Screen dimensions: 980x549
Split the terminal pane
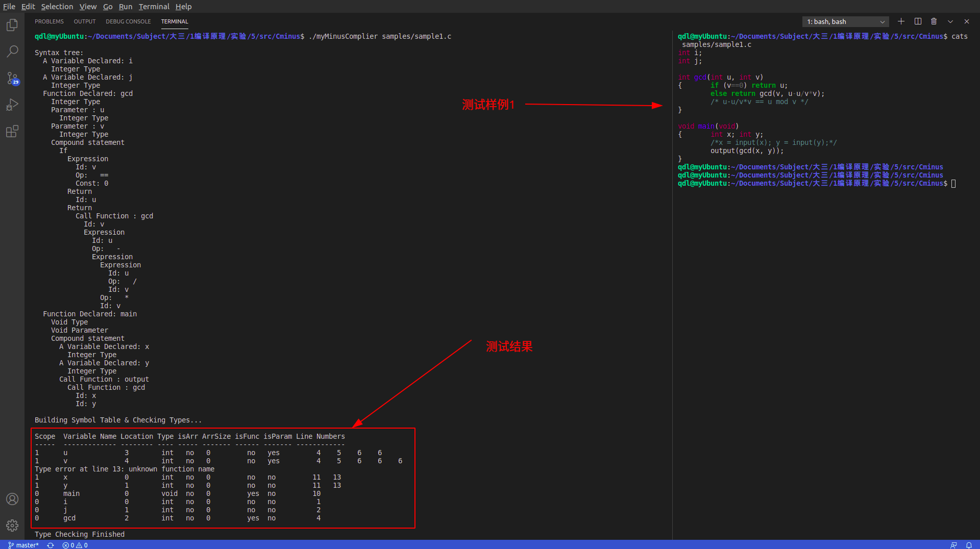(x=918, y=21)
